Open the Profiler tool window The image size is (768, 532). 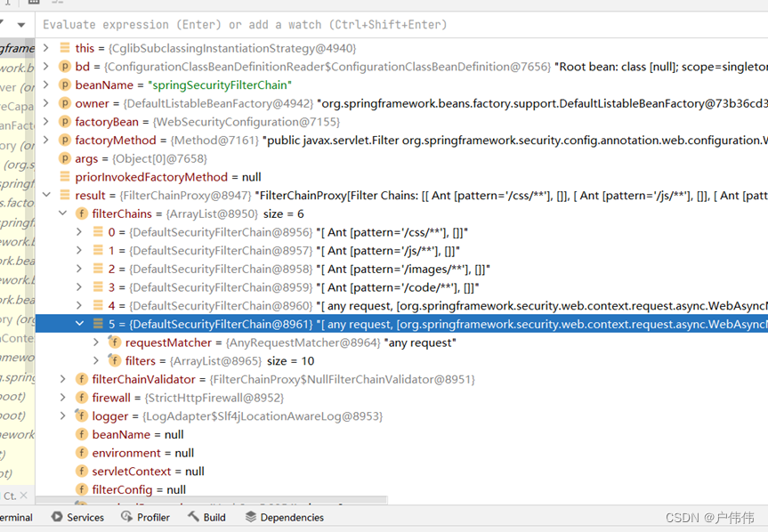pyautogui.click(x=145, y=517)
